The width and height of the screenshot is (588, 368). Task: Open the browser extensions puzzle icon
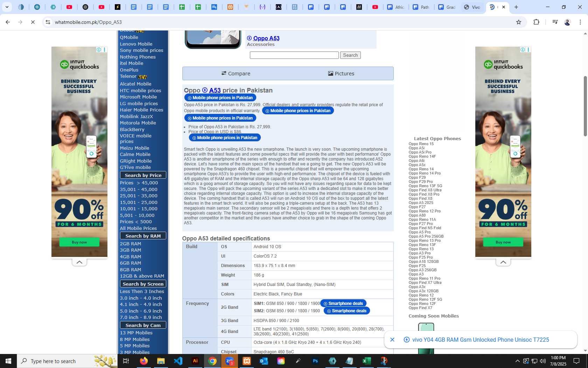pos(536,22)
